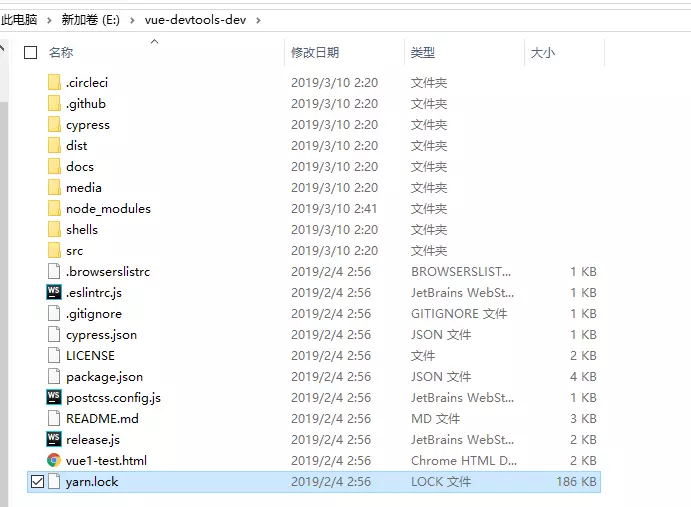This screenshot has height=507, width=691.
Task: Click the 2019/3/10 2:20 date of src
Action: (x=334, y=251)
